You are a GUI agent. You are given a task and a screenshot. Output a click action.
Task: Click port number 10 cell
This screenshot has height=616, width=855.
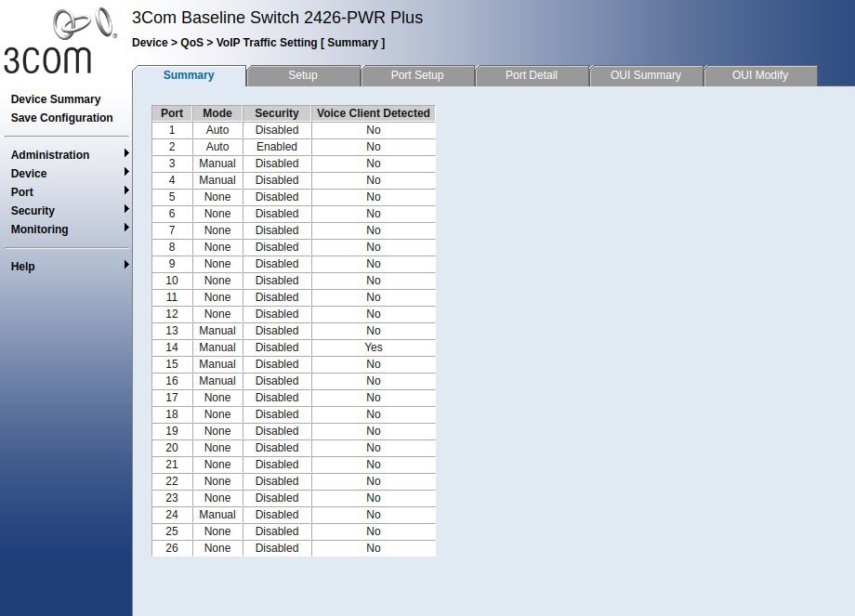coord(172,281)
